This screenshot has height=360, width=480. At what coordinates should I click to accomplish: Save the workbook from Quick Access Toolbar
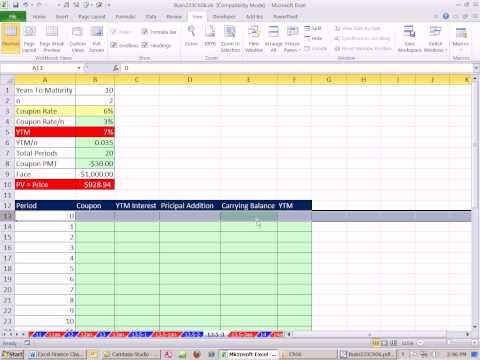tap(15, 5)
